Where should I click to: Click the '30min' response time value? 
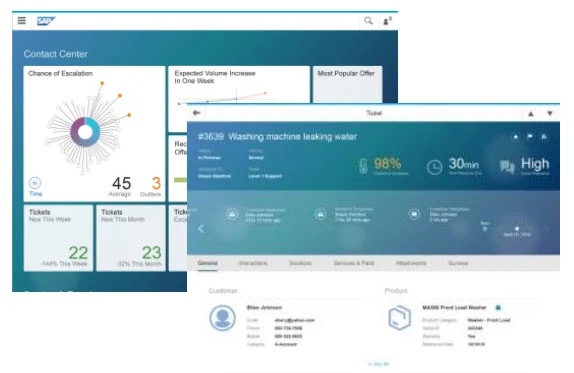pos(464,163)
